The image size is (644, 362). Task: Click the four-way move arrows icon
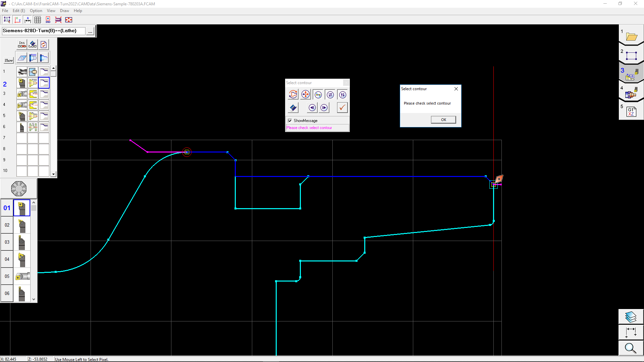click(x=305, y=95)
